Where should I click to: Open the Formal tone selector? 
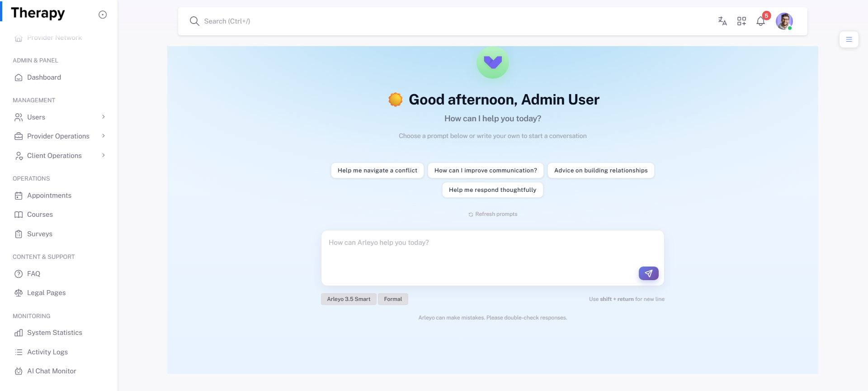tap(393, 299)
